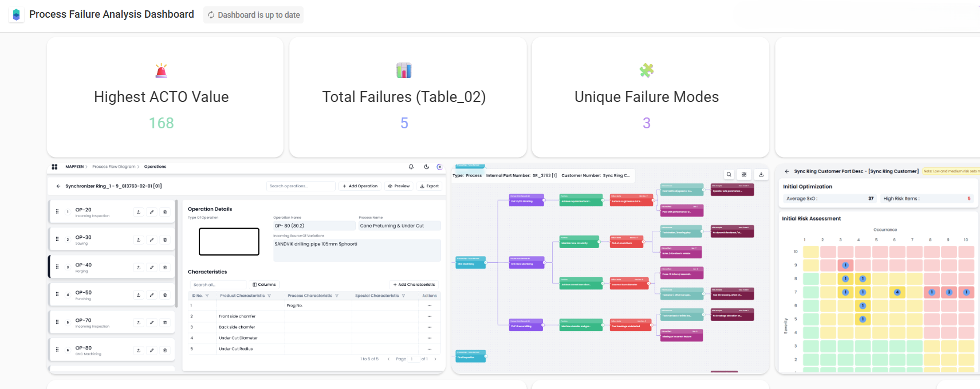Edit OP-50 Punching operation

tap(152, 295)
